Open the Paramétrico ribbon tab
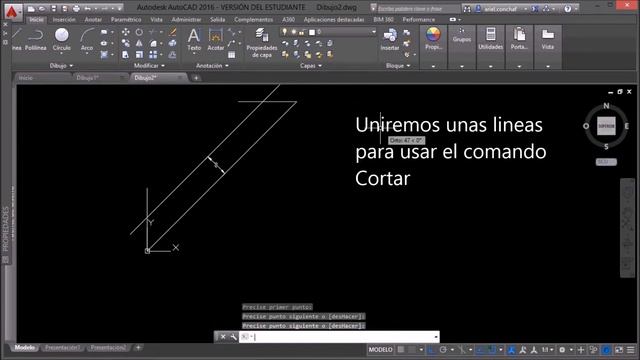The image size is (640, 360). click(126, 19)
